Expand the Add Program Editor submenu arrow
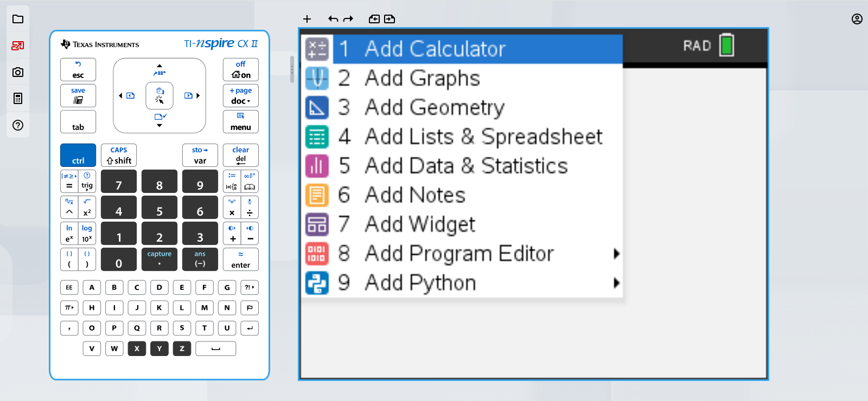Viewport: 868px width, 401px height. [616, 254]
